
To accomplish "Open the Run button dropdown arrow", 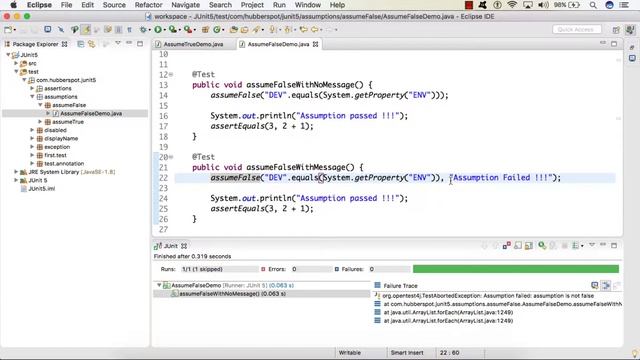I will [164, 30].
